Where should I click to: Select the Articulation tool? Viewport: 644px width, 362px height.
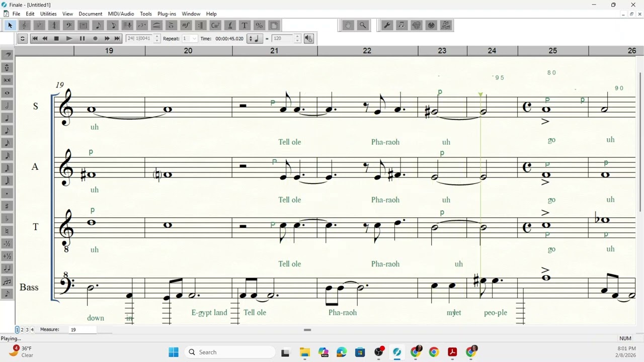(x=171, y=25)
